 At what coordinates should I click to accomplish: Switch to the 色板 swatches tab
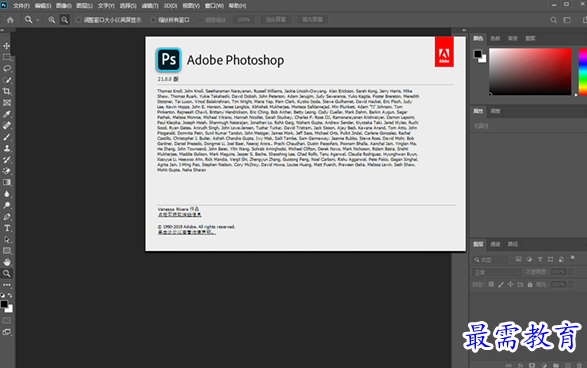tap(495, 38)
